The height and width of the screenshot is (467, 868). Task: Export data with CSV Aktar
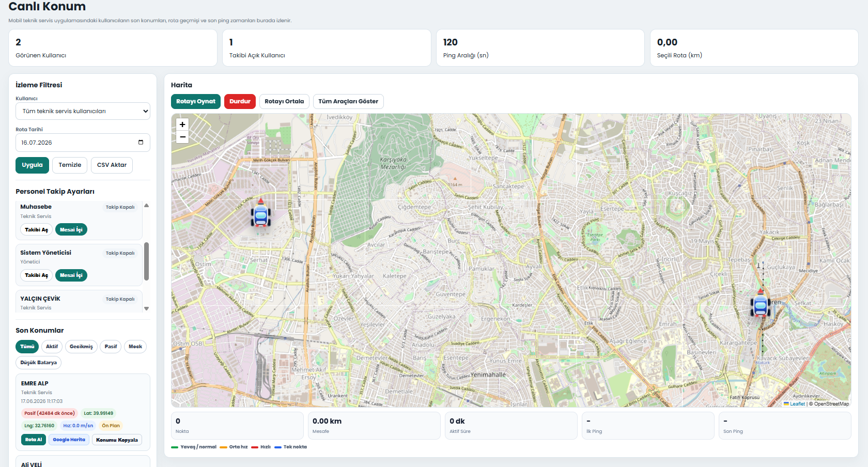pos(112,165)
